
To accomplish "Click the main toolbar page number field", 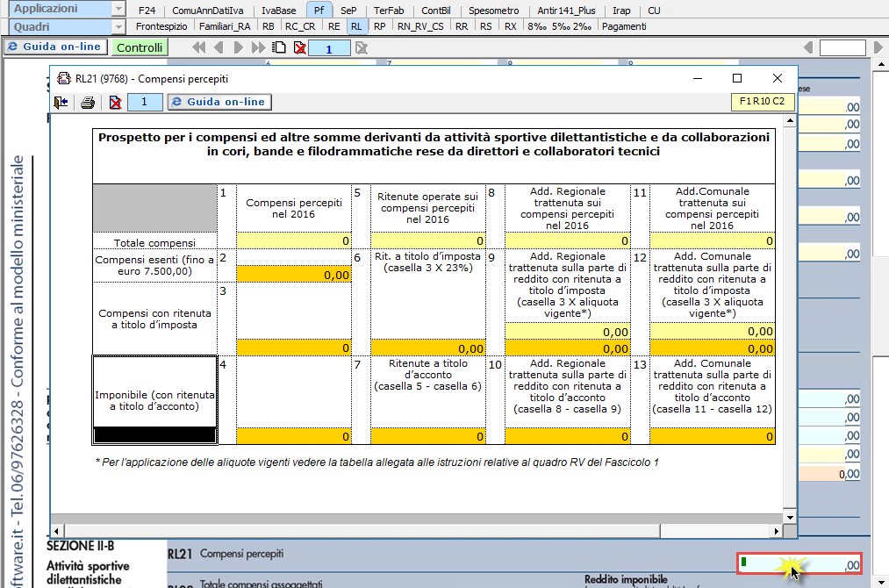I will pos(329,49).
